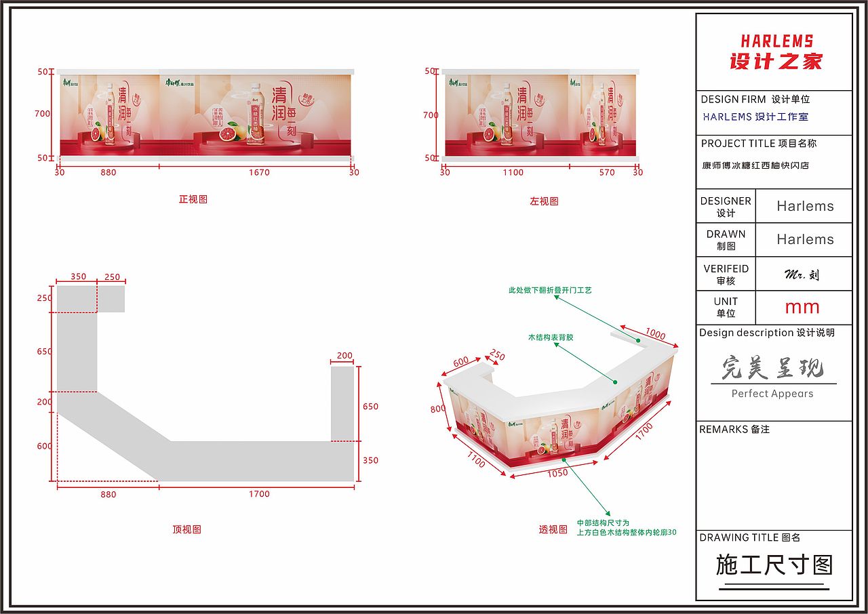This screenshot has height=614, width=868.
Task: Click the 200 dimension above right arm
Action: point(344,355)
